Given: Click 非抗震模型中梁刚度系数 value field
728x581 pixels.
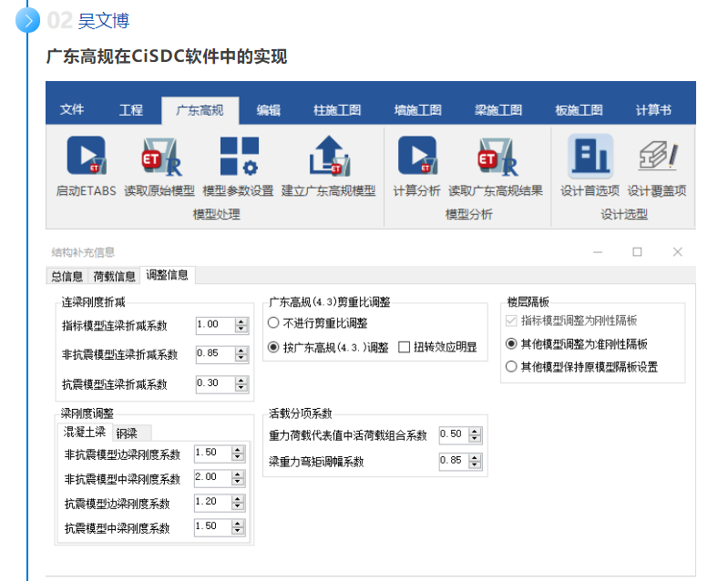Looking at the screenshot, I should pos(212,477).
